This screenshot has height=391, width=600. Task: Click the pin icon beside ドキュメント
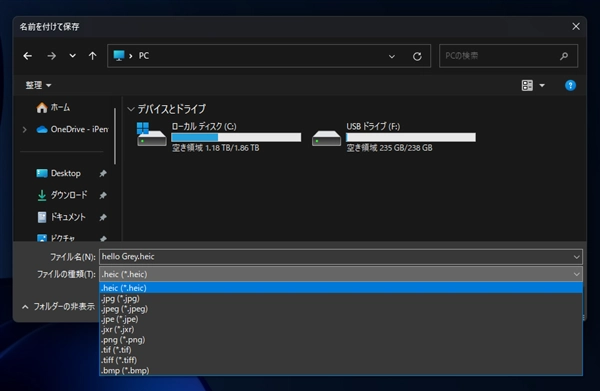click(103, 217)
